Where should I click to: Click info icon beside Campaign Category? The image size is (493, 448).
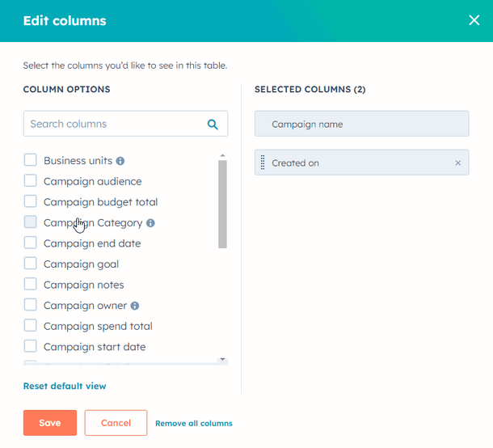click(x=150, y=223)
